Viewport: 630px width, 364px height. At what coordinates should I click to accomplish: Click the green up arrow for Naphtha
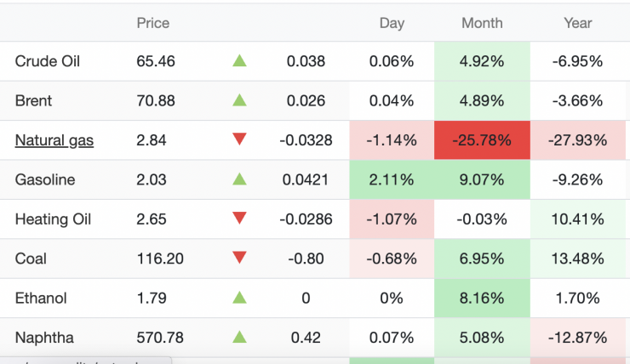(x=239, y=337)
